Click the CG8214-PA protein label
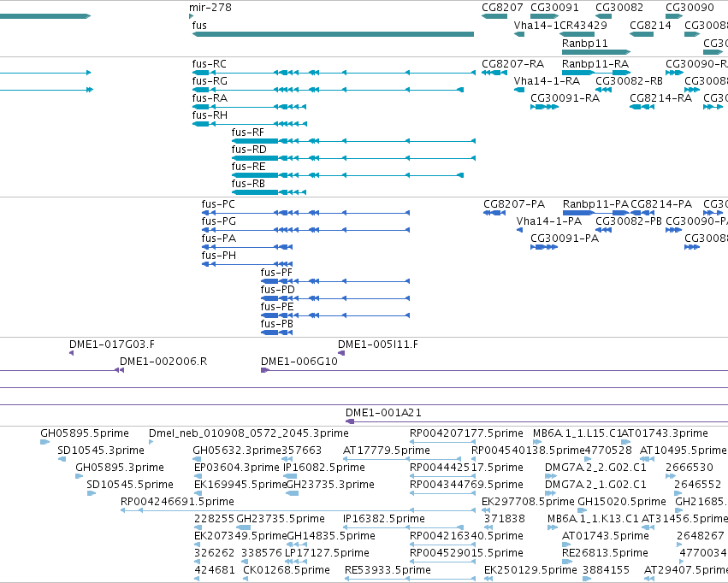This screenshot has width=728, height=583. click(x=661, y=204)
